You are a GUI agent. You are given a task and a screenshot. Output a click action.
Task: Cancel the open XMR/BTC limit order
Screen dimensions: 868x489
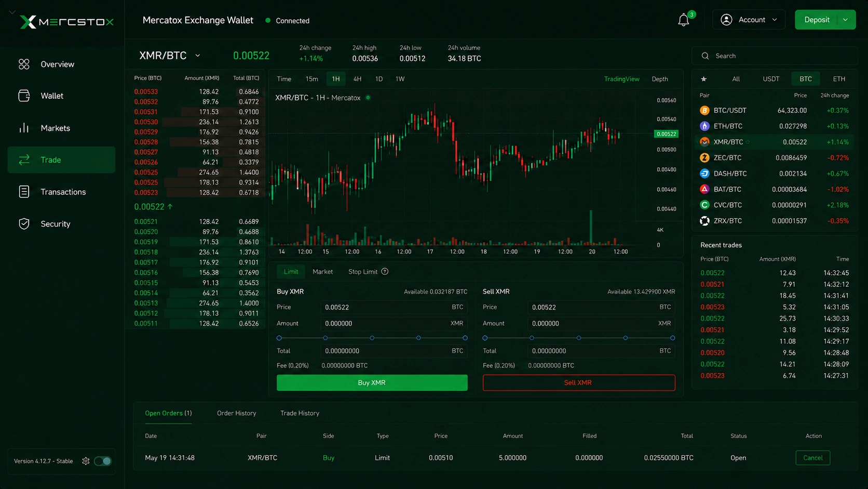tap(812, 458)
